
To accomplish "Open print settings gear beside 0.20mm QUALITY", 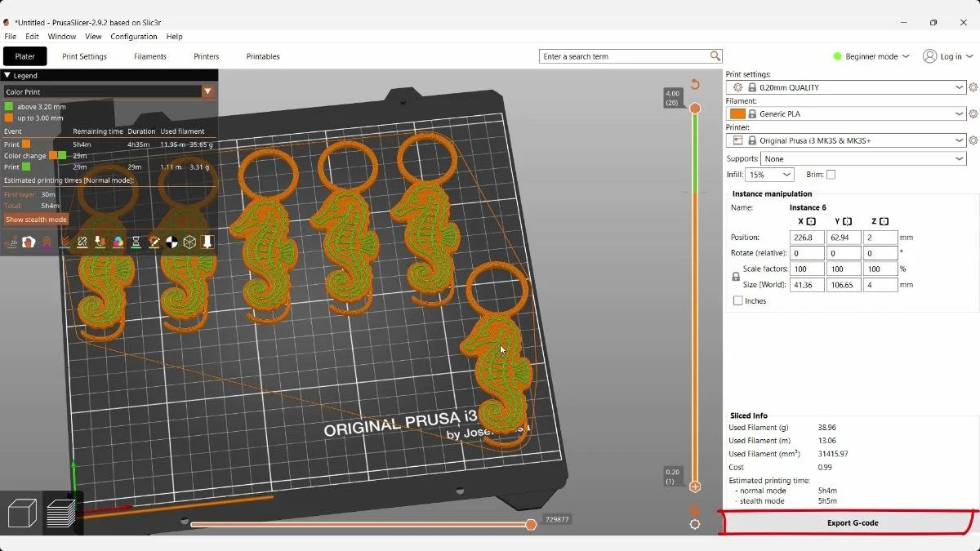I will point(973,87).
